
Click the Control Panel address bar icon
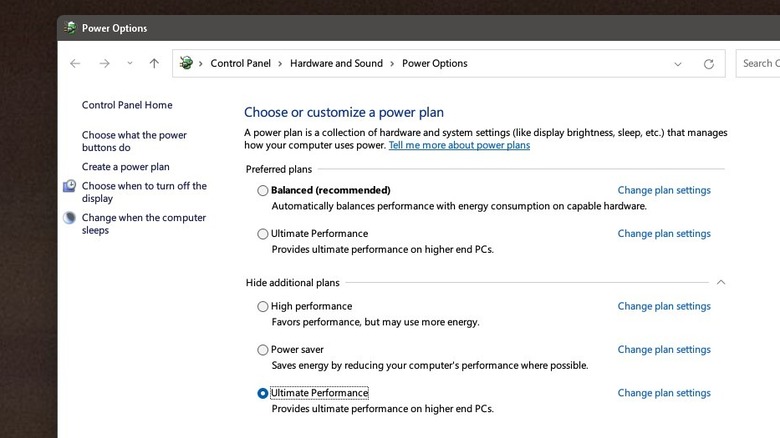186,63
